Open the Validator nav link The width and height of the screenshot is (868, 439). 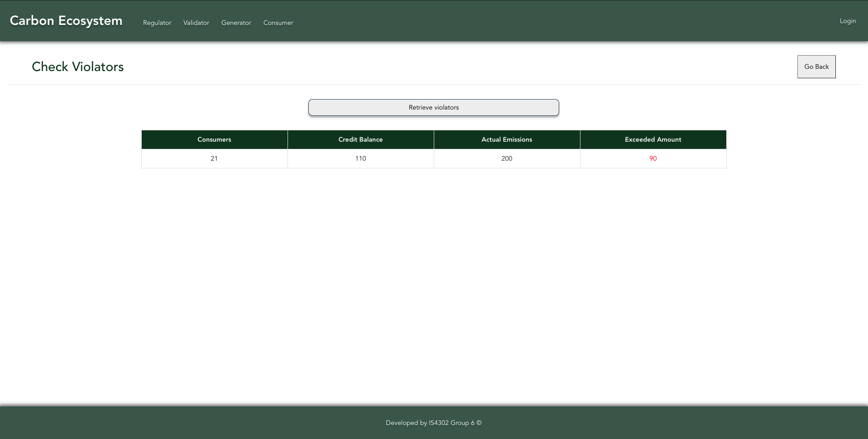[x=196, y=23]
